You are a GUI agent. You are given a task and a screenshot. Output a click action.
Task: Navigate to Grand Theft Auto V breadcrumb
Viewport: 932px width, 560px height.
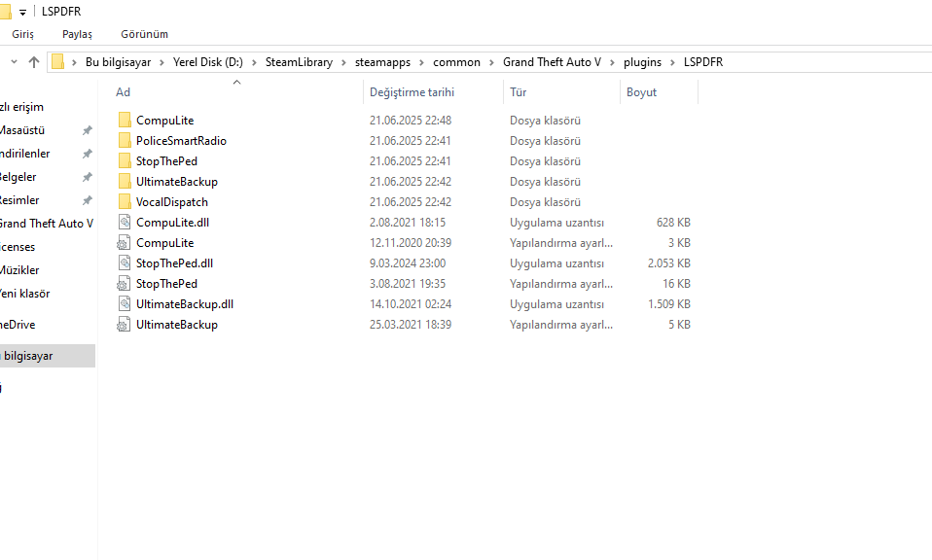(553, 62)
